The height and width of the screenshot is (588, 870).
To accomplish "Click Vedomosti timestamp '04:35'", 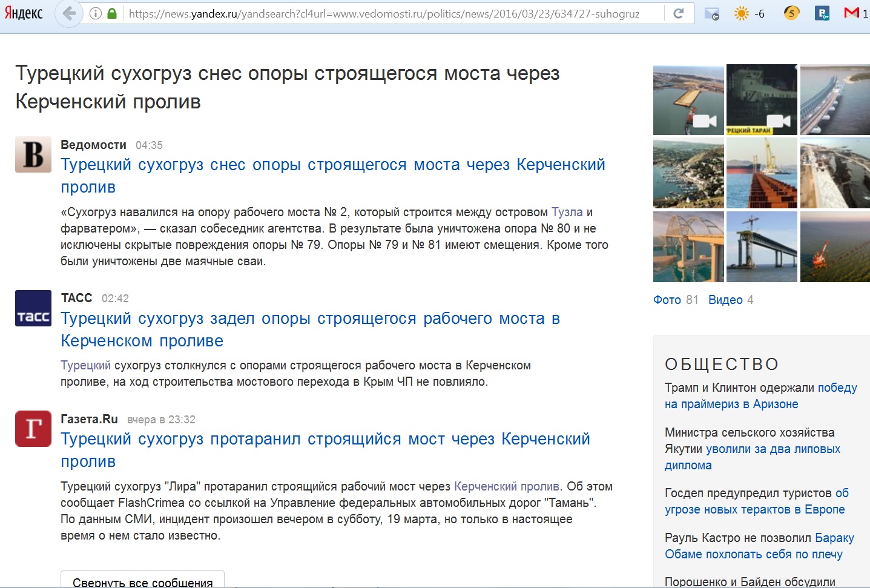I will tap(149, 145).
